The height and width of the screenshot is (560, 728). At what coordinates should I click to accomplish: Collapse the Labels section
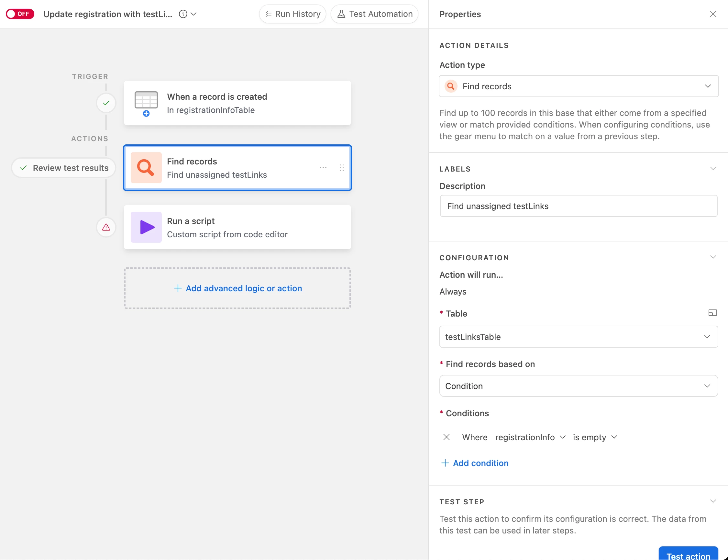(x=713, y=169)
